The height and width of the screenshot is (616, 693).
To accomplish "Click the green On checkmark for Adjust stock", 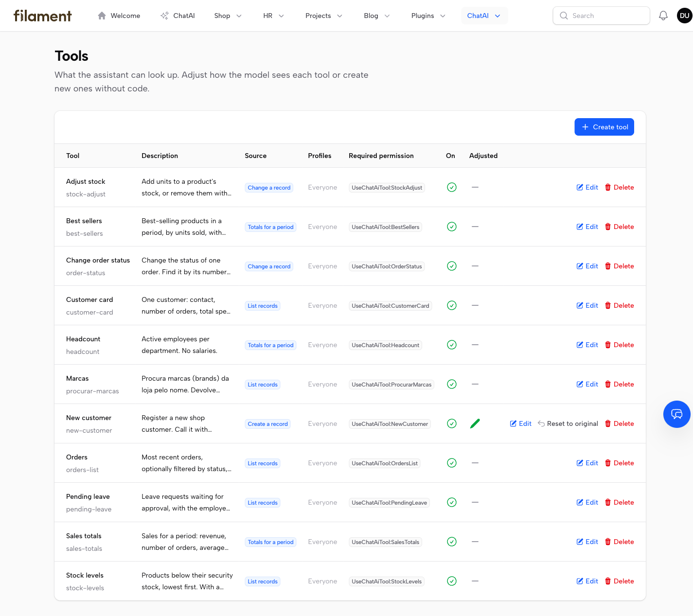I will pos(452,187).
